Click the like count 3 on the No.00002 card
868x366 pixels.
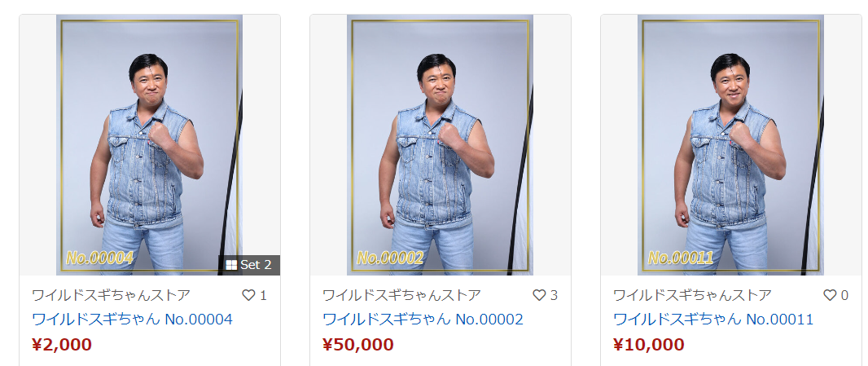click(554, 296)
